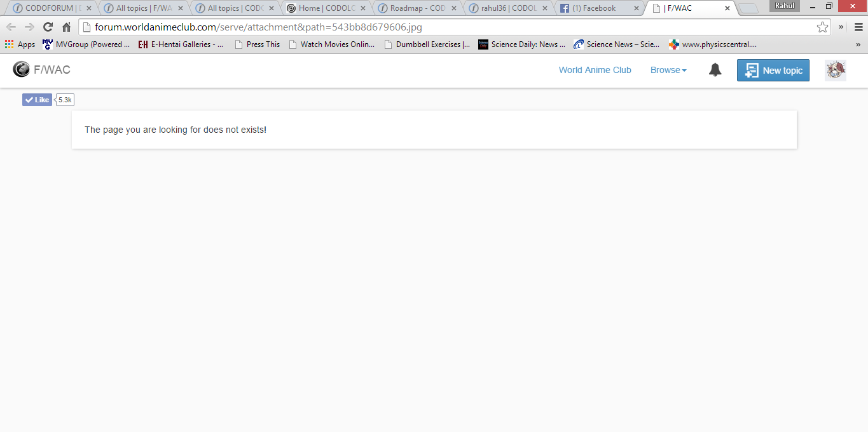868x432 pixels.
Task: Open the user avatar thumbnail
Action: coord(836,71)
